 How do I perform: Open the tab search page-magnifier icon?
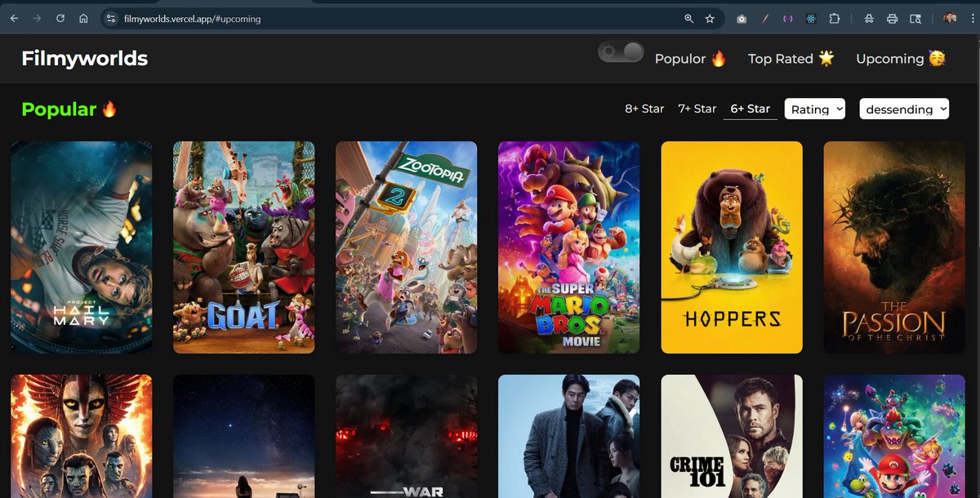(915, 18)
